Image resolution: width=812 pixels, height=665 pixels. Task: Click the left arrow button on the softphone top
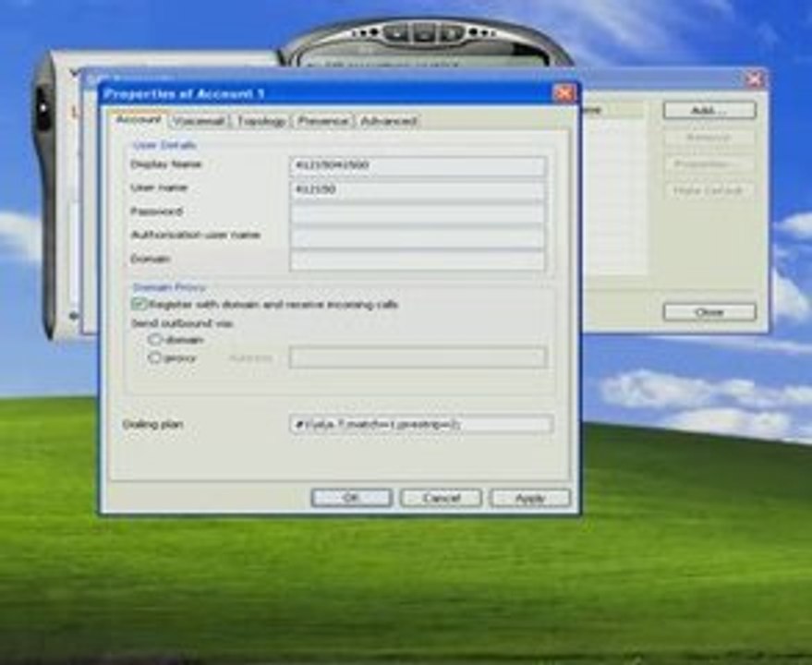396,34
